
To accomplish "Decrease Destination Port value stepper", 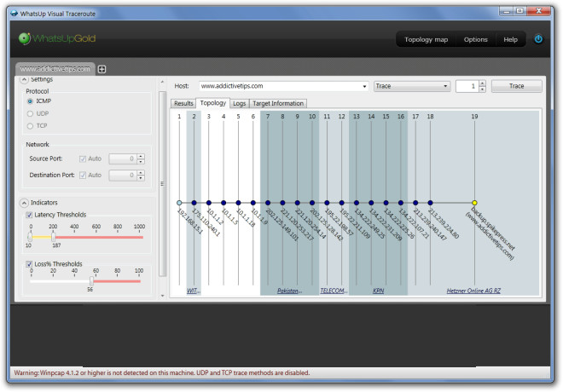I will click(x=141, y=178).
